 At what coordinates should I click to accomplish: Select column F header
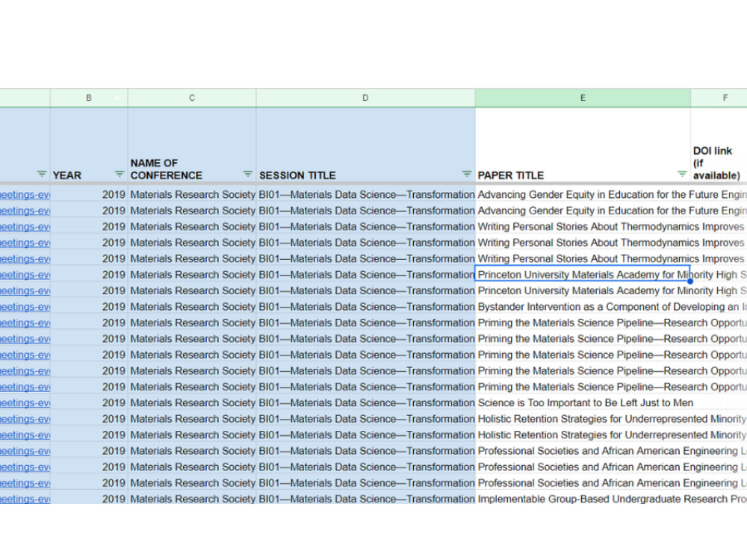pos(719,98)
